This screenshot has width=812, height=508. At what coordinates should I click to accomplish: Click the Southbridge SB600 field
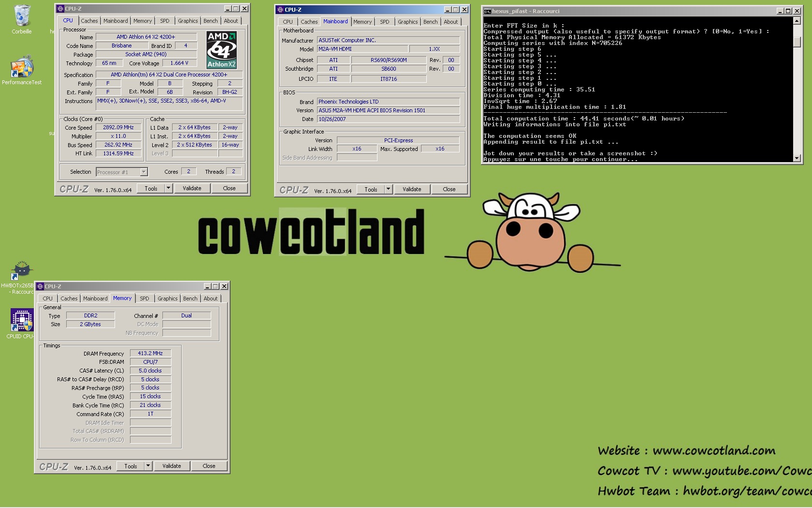(389, 69)
